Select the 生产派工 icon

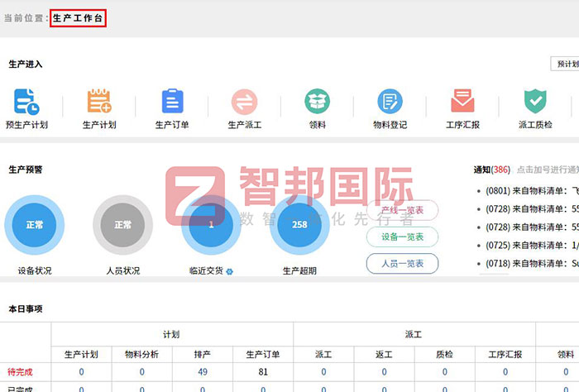244,103
